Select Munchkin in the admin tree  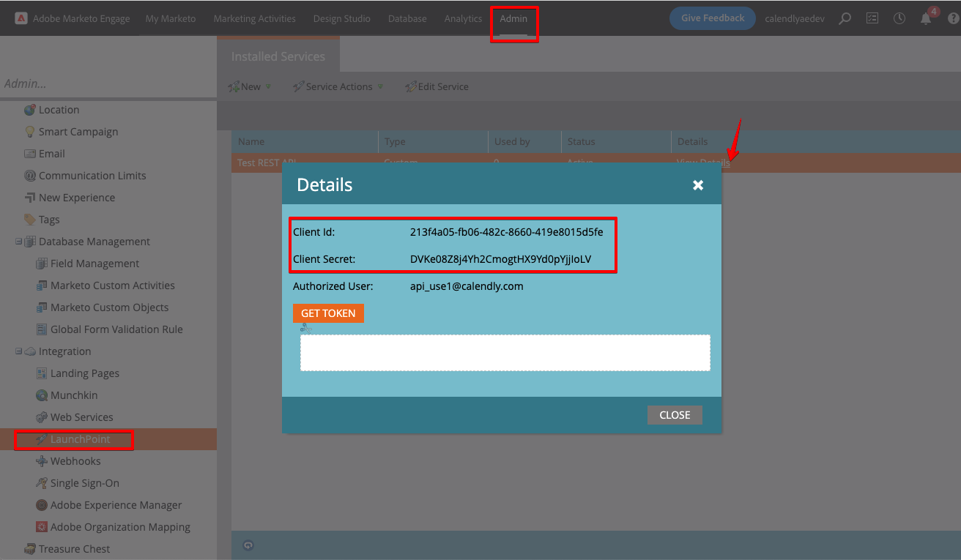pyautogui.click(x=73, y=395)
